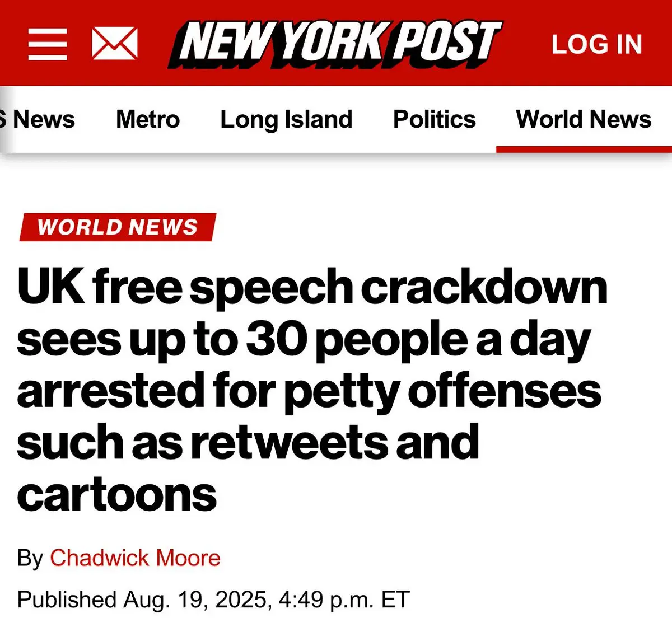Click the word 'cartoons' in the headline
This screenshot has width=672, height=632.
116,495
